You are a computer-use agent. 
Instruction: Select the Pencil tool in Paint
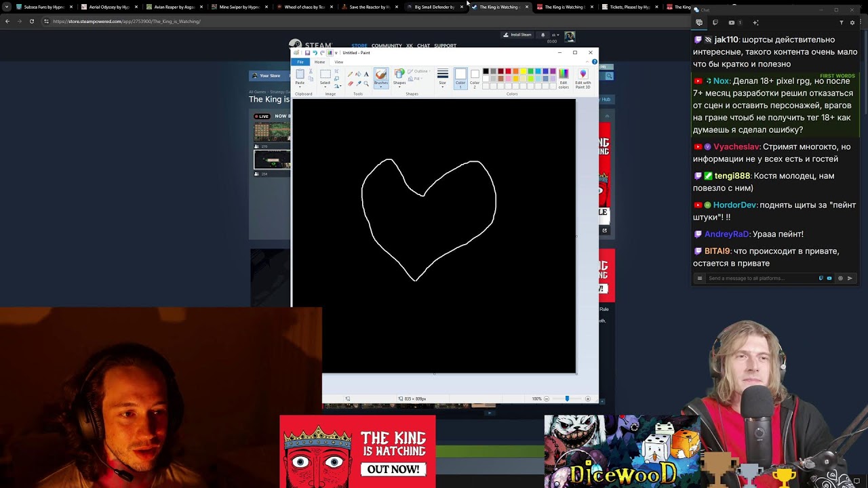[350, 74]
